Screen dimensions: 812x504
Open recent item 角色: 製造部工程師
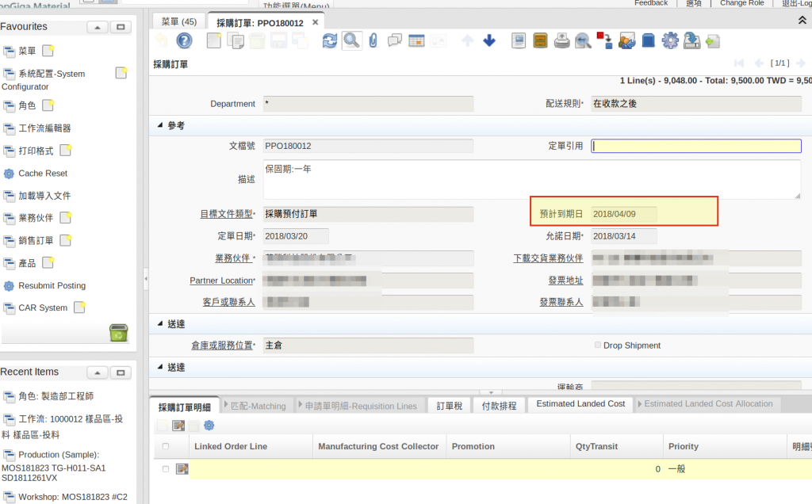tap(56, 396)
